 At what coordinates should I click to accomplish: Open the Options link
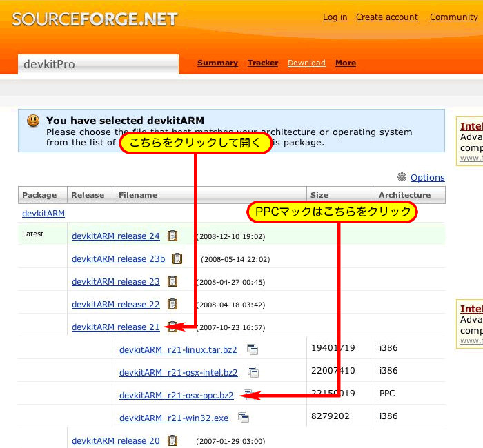click(x=428, y=178)
